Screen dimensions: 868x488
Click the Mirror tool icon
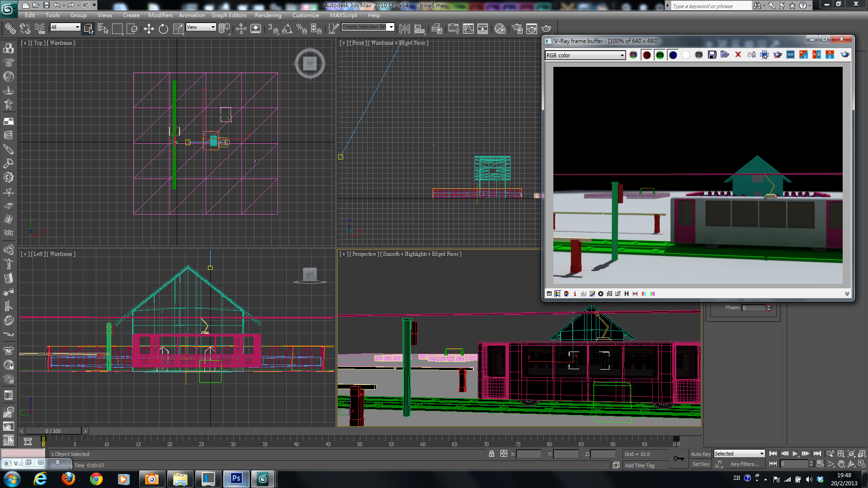click(x=405, y=29)
